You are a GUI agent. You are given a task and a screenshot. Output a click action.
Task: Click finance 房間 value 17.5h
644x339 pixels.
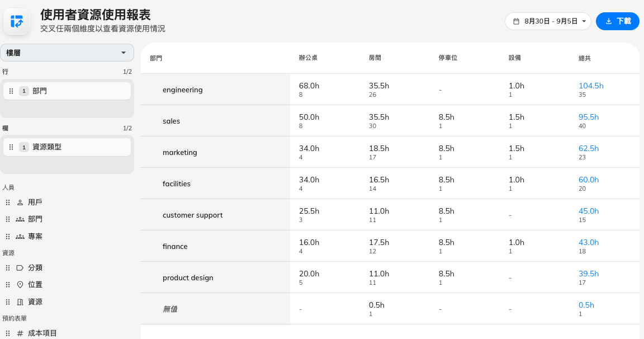pyautogui.click(x=378, y=242)
